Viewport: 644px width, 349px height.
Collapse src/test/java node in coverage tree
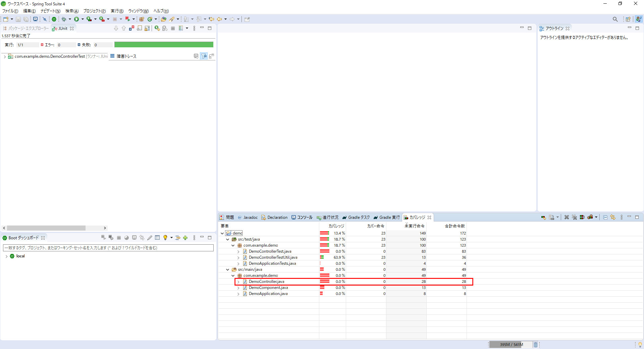pyautogui.click(x=228, y=240)
